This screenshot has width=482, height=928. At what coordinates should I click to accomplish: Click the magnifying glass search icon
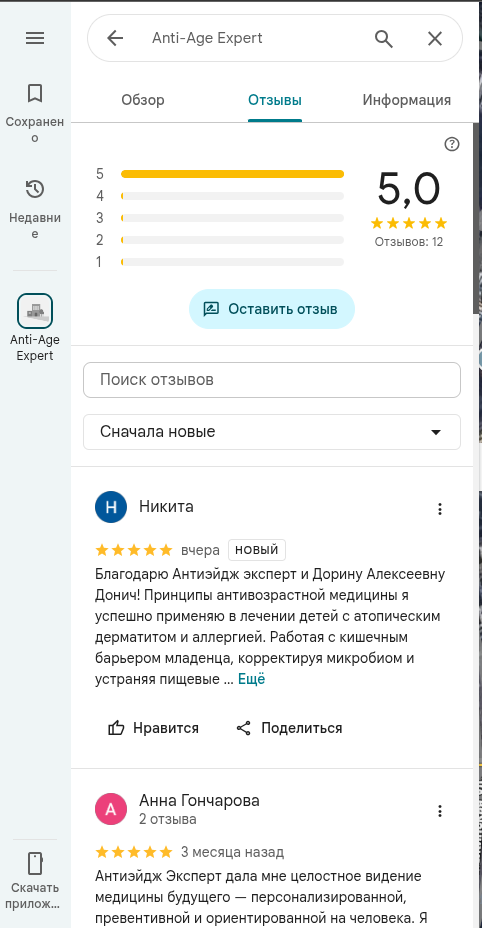pos(384,38)
